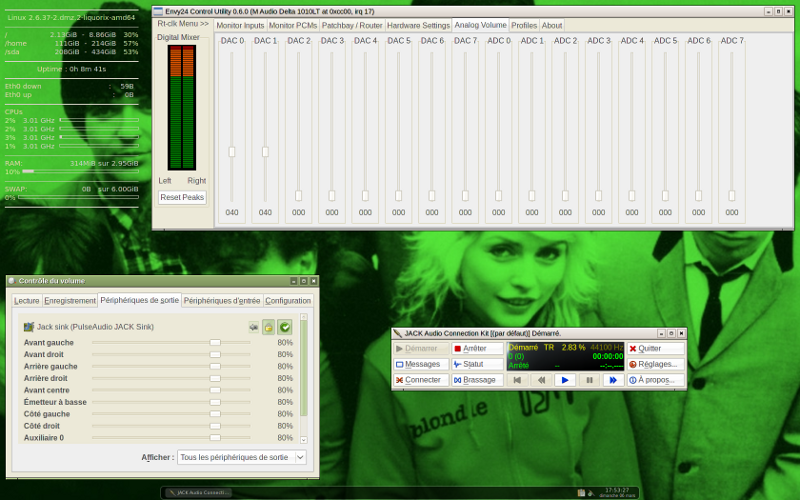The image size is (800, 500).
Task: Click the DAC 0 volume slider handle
Action: click(x=232, y=152)
